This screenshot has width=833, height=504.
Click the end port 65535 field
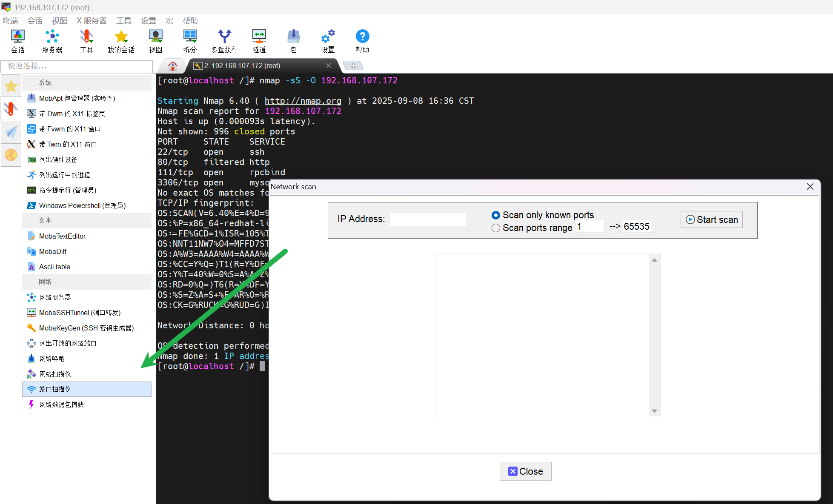637,227
